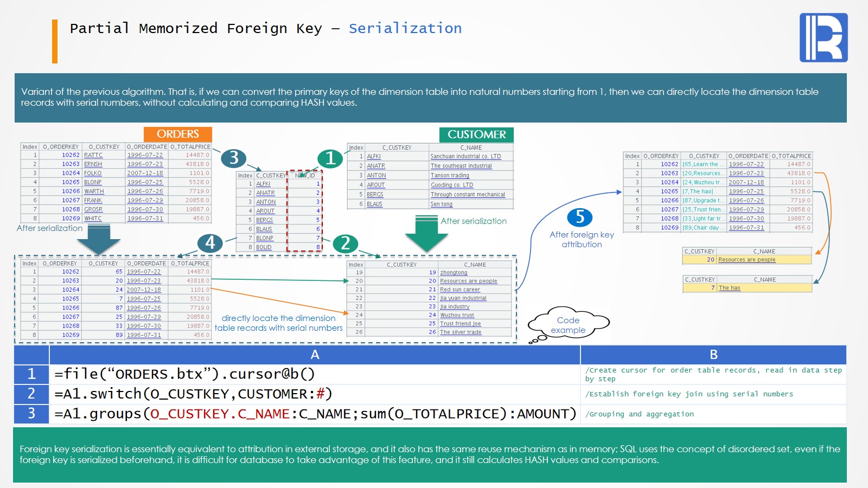Click the Code example thought bubble
868x488 pixels.
tap(569, 325)
